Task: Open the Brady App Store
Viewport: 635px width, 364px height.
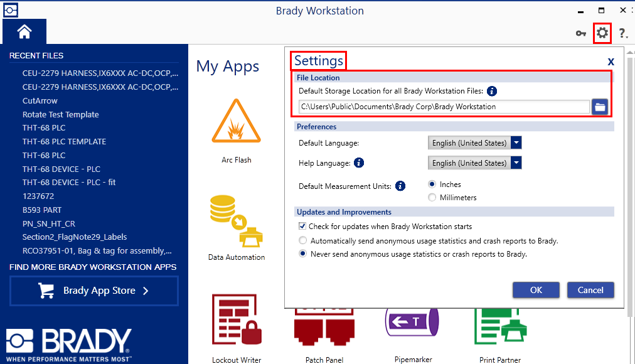Action: (94, 291)
